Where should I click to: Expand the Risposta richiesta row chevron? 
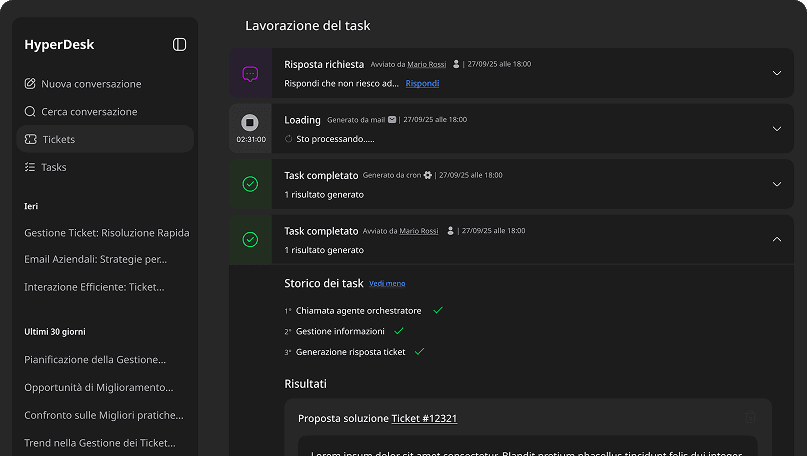(x=777, y=73)
